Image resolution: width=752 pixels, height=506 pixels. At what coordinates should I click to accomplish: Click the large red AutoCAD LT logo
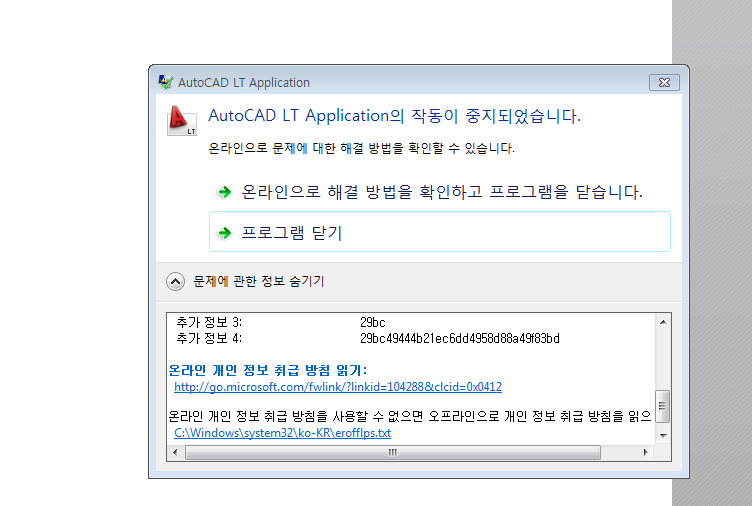tap(181, 120)
